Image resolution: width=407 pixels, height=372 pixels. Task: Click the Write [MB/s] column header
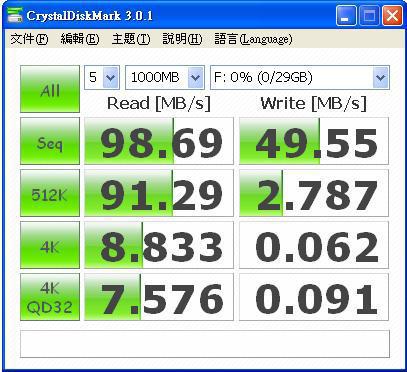313,104
